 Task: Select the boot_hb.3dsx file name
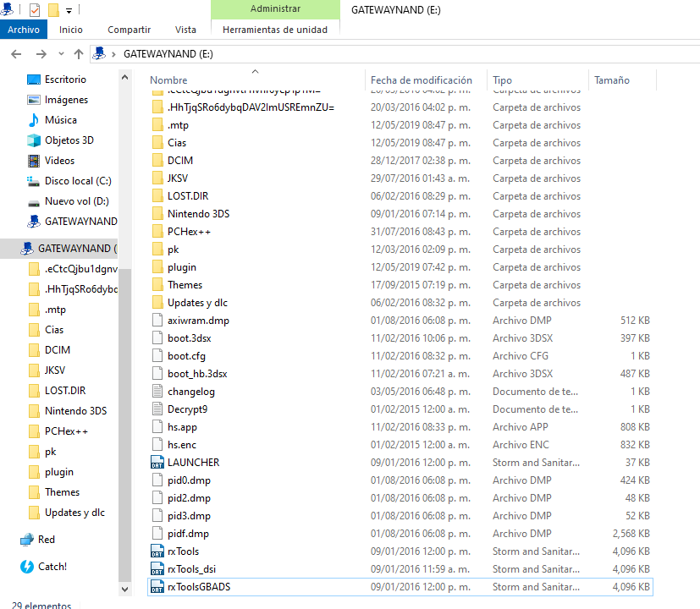click(x=197, y=373)
